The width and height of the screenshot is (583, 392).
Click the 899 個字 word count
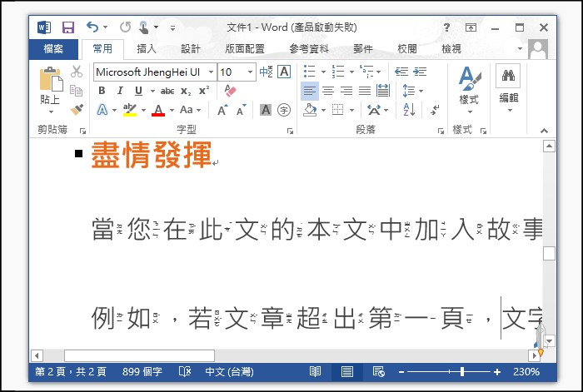[x=142, y=371]
